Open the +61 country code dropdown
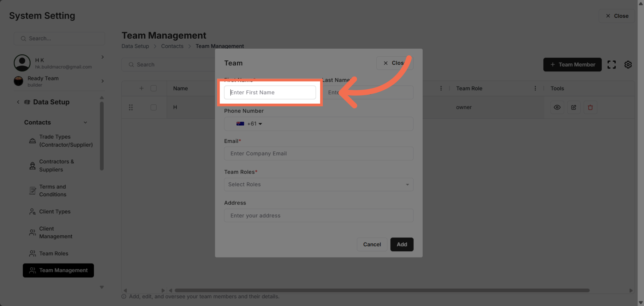The image size is (644, 306). tap(249, 124)
